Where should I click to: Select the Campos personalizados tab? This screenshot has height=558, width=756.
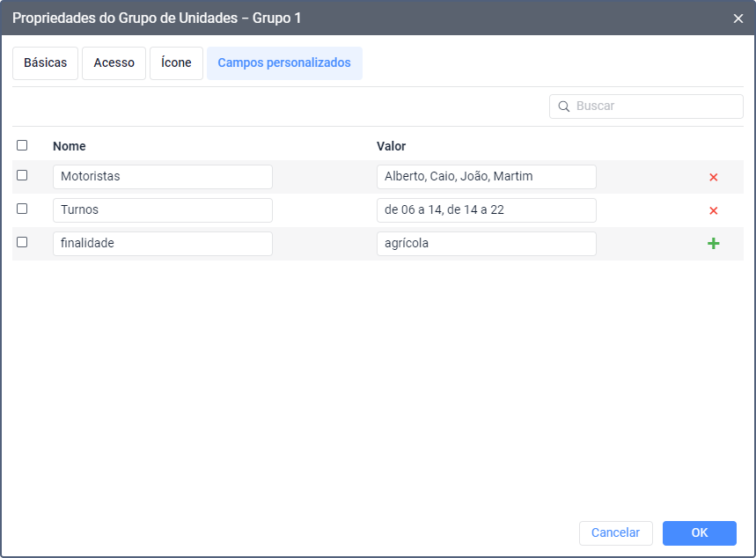(284, 63)
